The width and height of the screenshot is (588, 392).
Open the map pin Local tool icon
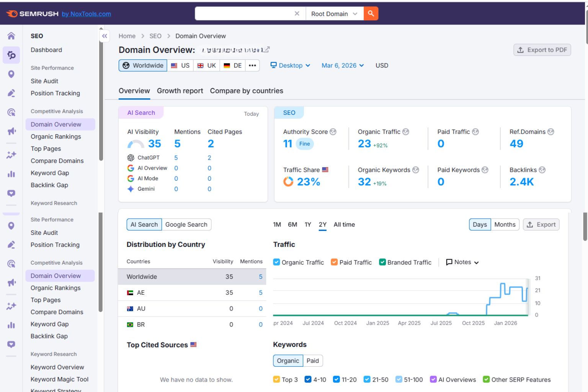pyautogui.click(x=11, y=74)
